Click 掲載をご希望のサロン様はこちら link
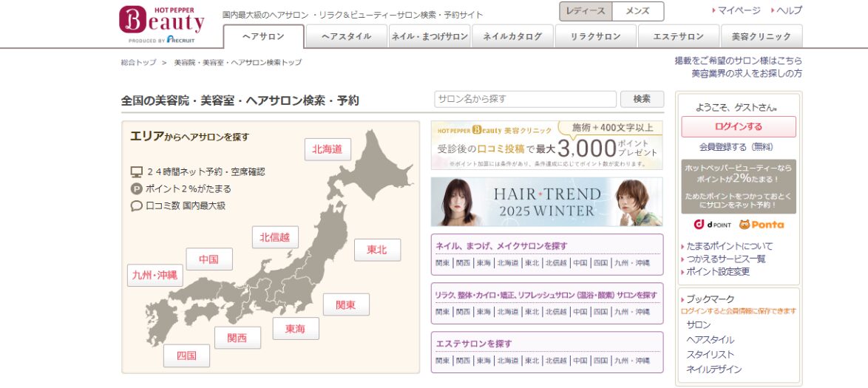The image size is (868, 388). coord(738,61)
